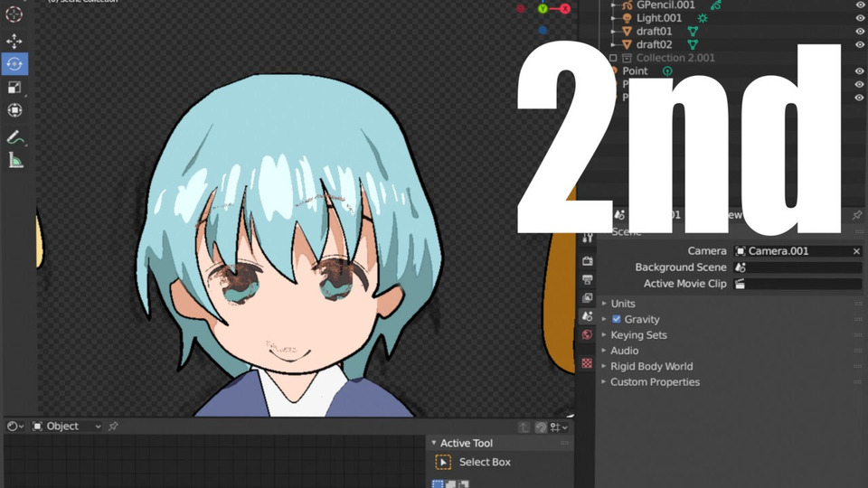Open the Object shader type dropdown
Image resolution: width=868 pixels, height=488 pixels.
coord(66,426)
